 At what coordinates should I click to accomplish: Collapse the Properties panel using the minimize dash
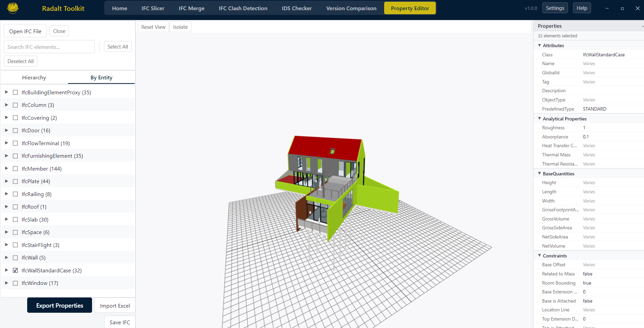(642, 26)
